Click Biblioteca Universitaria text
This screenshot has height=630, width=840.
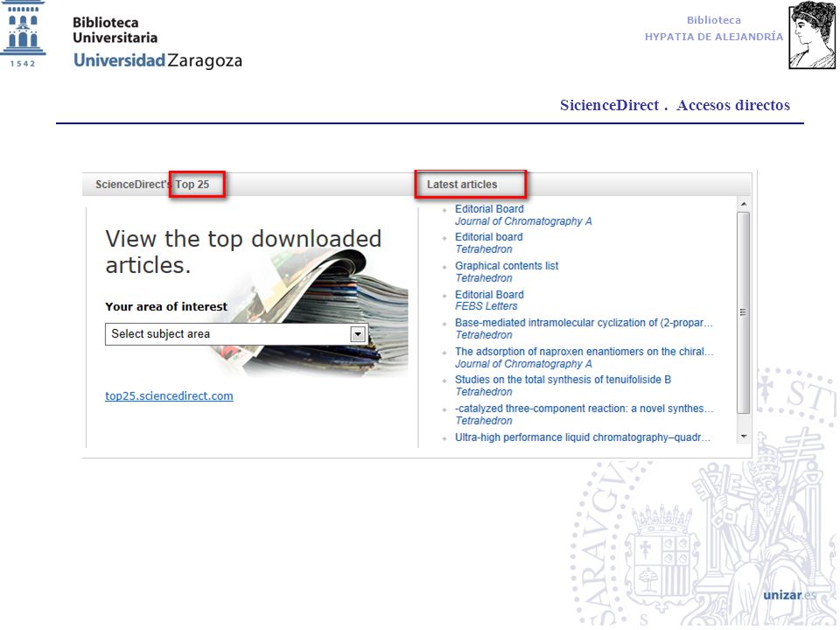pyautogui.click(x=115, y=30)
